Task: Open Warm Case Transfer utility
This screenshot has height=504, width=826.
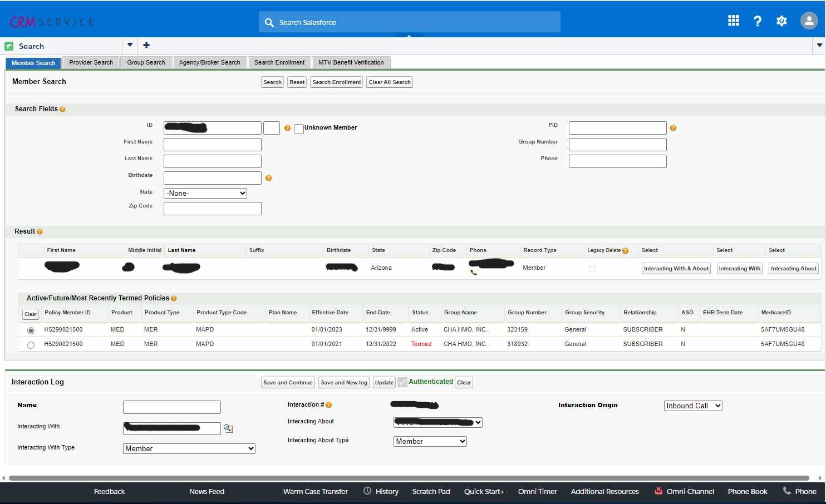Action: click(316, 491)
